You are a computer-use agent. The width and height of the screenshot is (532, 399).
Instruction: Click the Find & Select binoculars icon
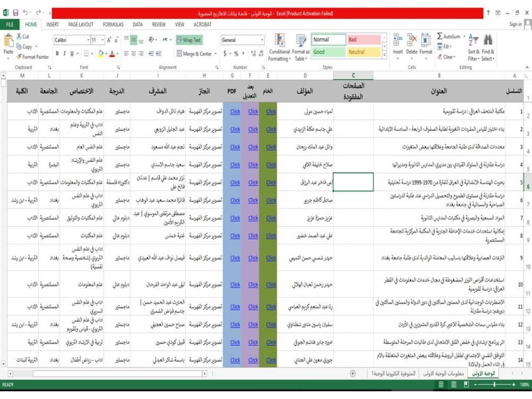pos(488,41)
